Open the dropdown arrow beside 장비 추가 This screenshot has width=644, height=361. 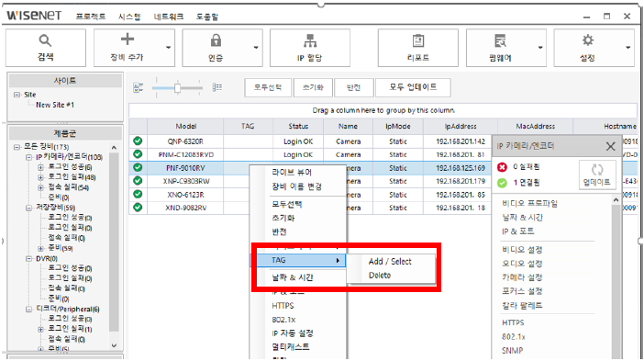(169, 48)
